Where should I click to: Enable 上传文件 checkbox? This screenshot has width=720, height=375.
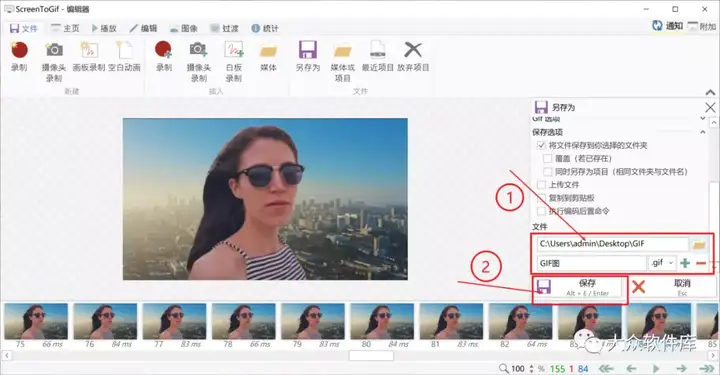541,185
